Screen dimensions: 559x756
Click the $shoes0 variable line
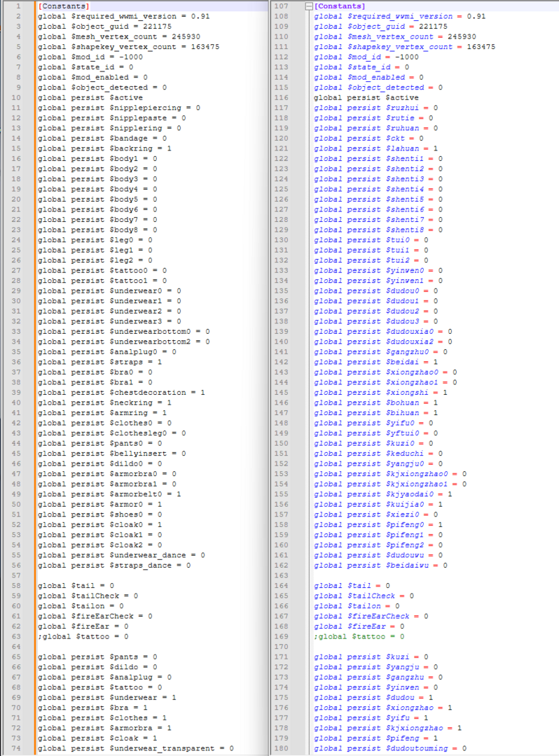pos(100,514)
